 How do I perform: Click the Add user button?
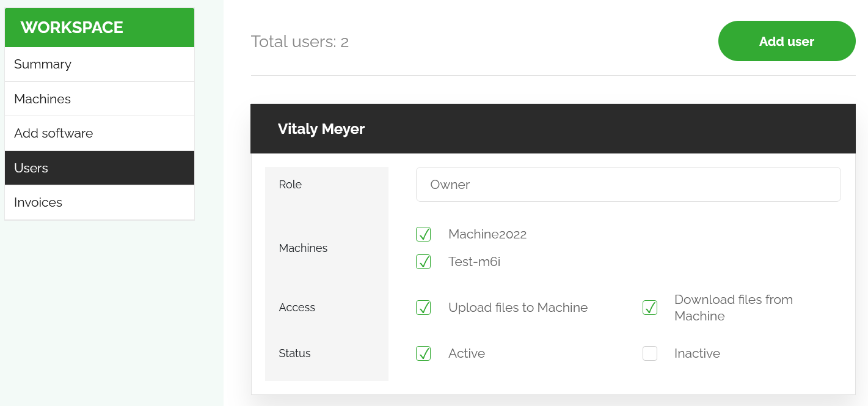click(x=787, y=41)
